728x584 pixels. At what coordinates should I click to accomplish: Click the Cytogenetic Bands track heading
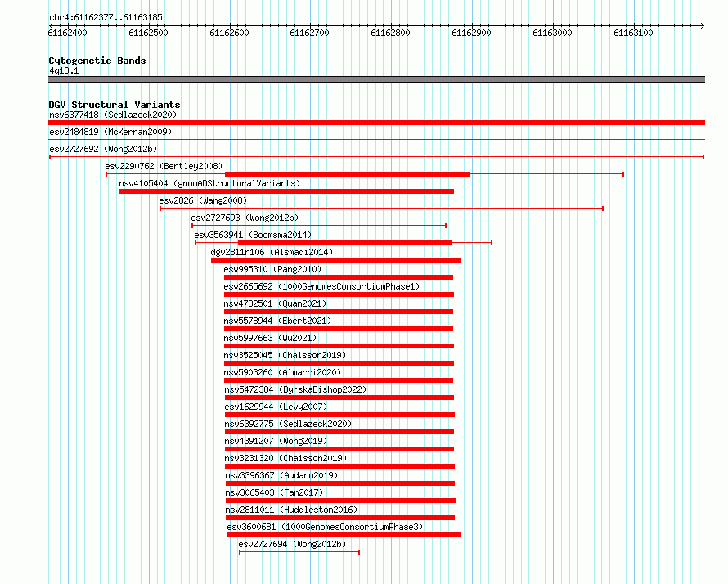[97, 61]
